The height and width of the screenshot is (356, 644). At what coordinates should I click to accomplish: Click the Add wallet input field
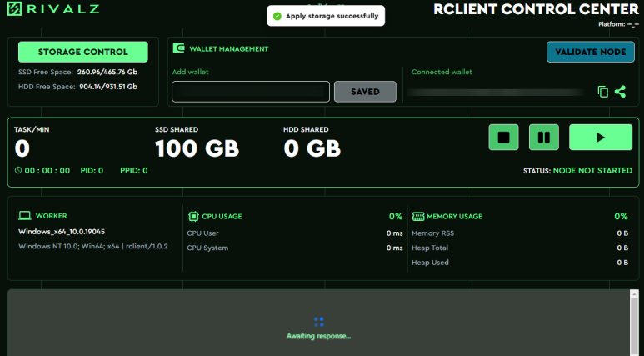tap(251, 91)
